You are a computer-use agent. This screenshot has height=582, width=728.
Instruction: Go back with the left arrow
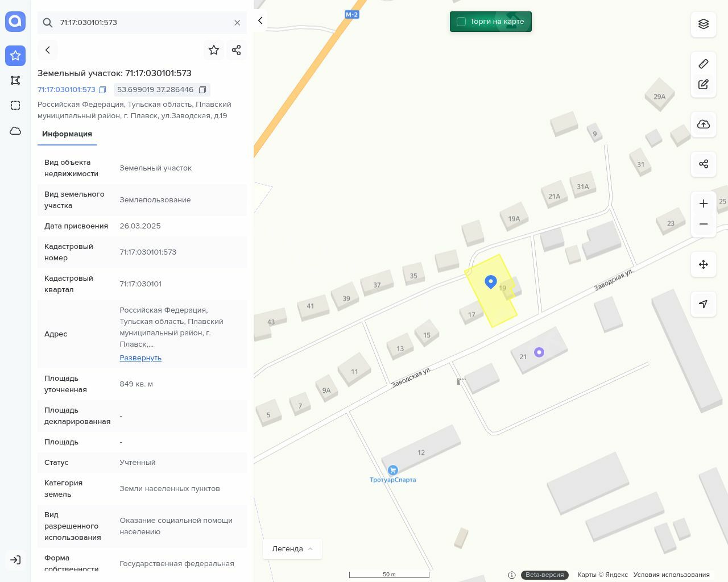tap(48, 50)
